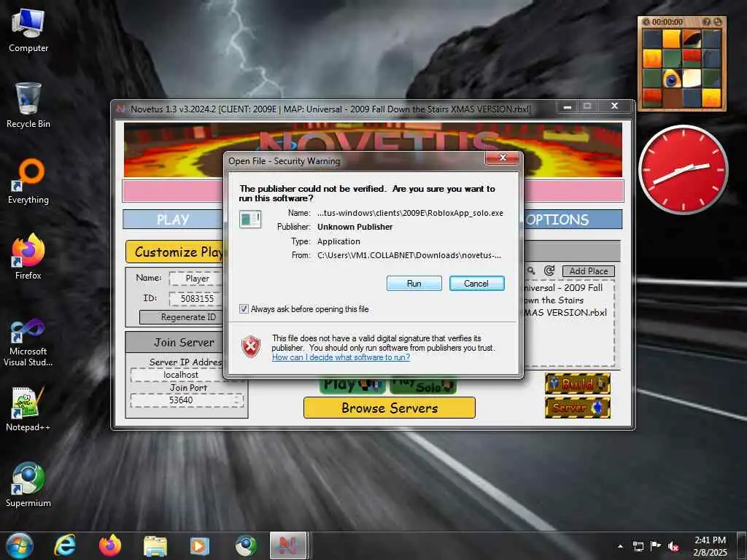Open the Recycle Bin desktop icon
This screenshot has width=747, height=560.
click(28, 105)
